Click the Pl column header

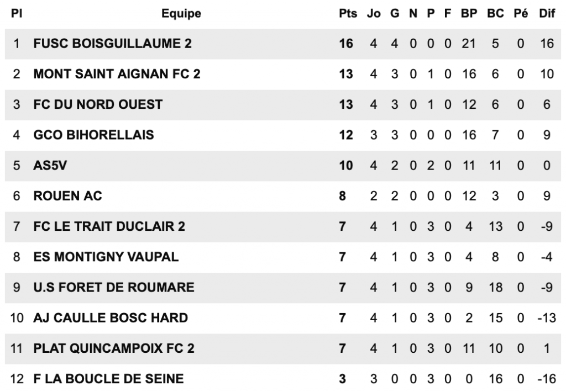17,13
